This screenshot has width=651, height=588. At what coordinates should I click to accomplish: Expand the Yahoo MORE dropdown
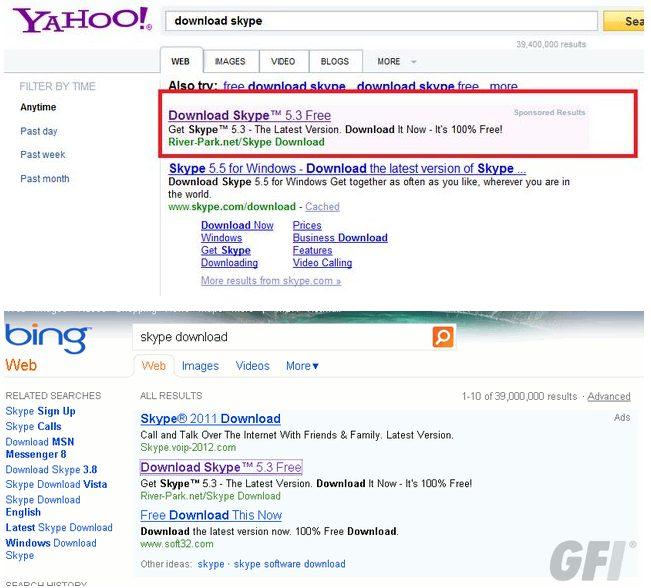point(396,61)
